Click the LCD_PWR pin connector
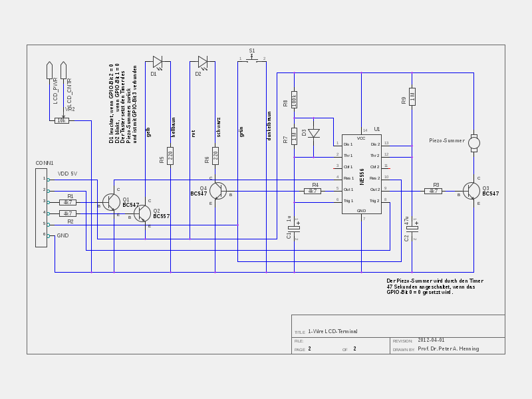Viewport: 532px width, 399px height. pyautogui.click(x=49, y=71)
